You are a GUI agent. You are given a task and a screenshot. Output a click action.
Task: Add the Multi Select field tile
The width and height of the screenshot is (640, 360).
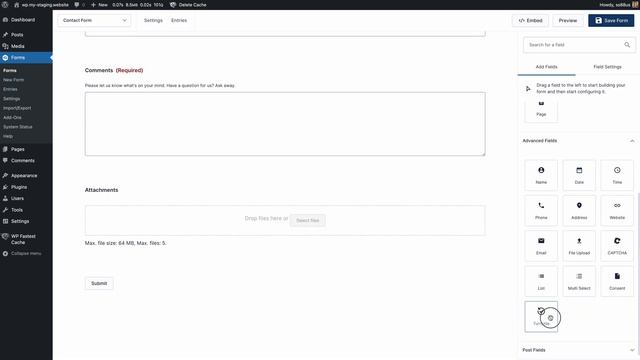coord(579,281)
